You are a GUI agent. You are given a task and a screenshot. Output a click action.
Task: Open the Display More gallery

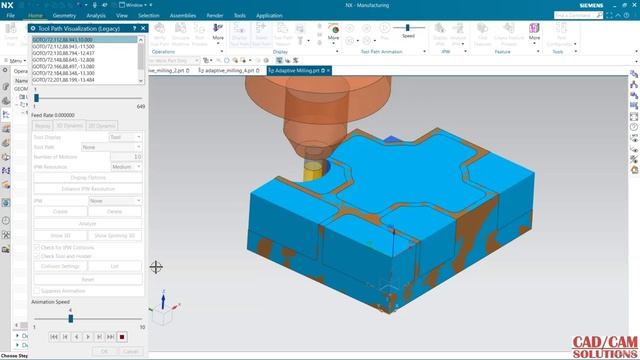pyautogui.click(x=333, y=32)
